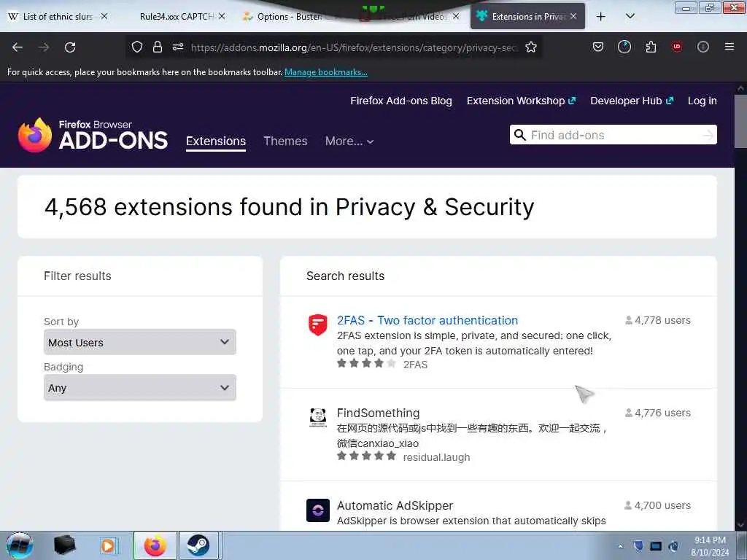
Task: Click the 2FAS star rating
Action: (366, 364)
